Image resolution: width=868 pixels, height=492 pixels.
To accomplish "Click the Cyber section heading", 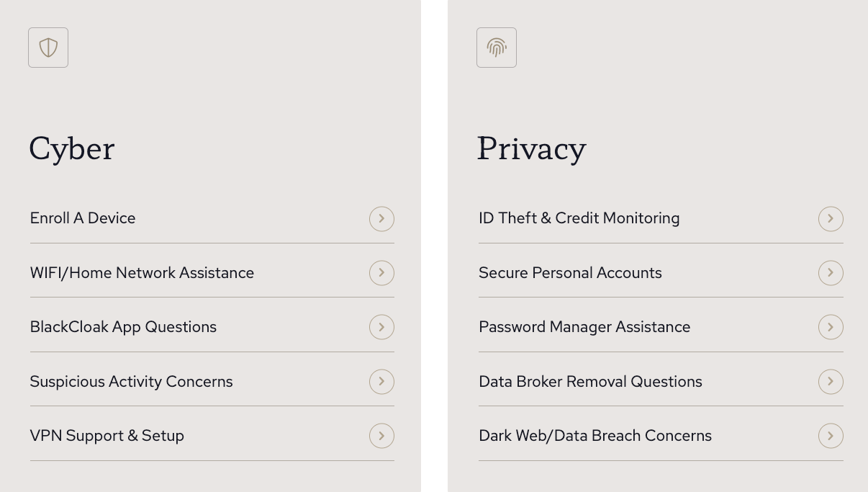I will 72,148.
